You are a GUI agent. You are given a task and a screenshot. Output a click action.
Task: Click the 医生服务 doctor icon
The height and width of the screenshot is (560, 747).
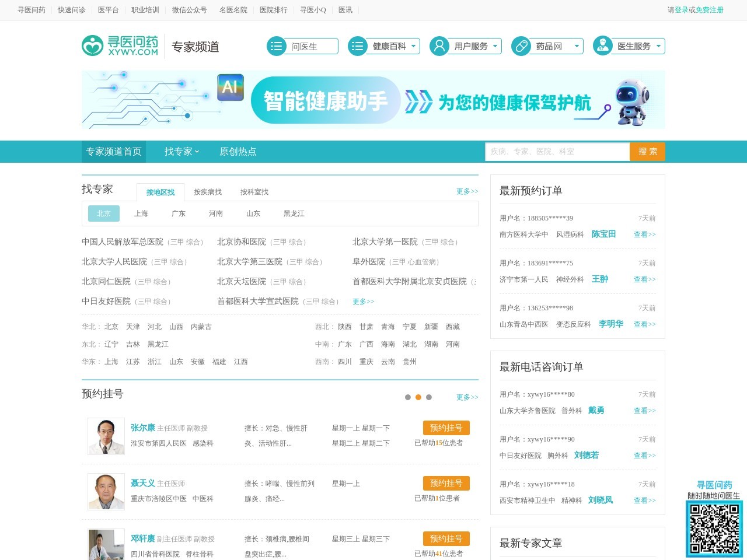point(602,45)
